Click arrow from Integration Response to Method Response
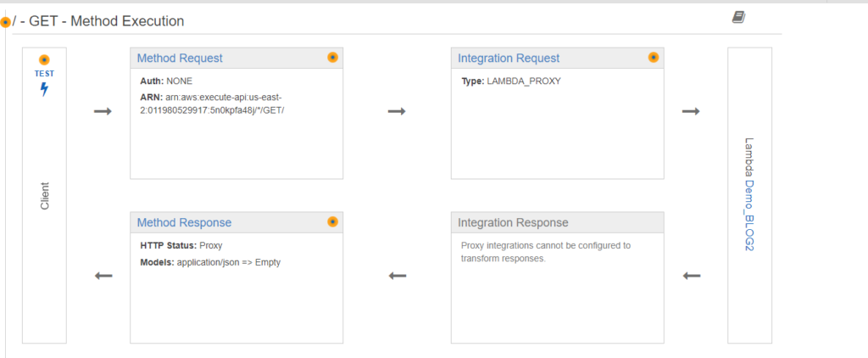Viewport: 868px width, 358px height. point(398,276)
